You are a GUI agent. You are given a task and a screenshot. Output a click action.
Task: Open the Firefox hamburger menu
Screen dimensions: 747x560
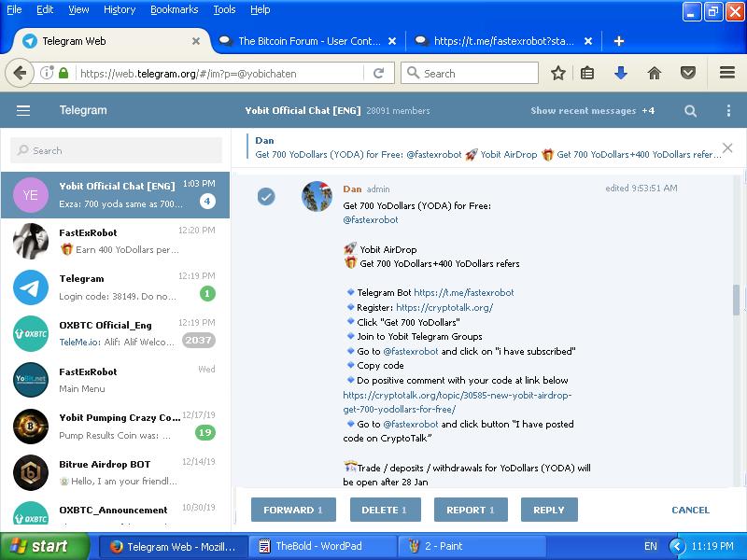coord(727,73)
